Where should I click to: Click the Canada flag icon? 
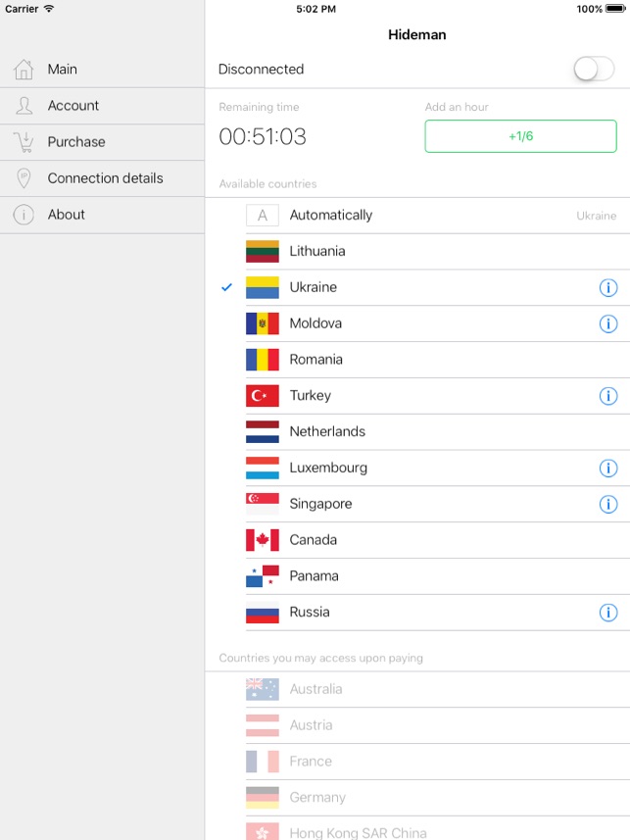[x=262, y=540]
